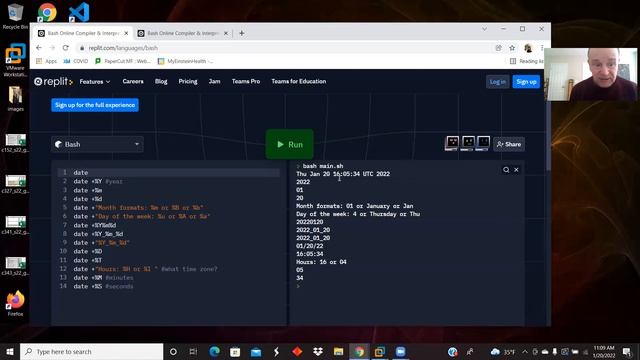Open Microsoft Store from taskbar
Viewport: 640px width, 360px height.
tap(235, 351)
